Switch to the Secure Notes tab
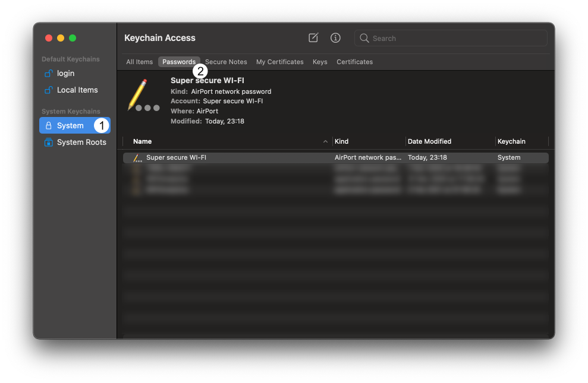 point(226,61)
